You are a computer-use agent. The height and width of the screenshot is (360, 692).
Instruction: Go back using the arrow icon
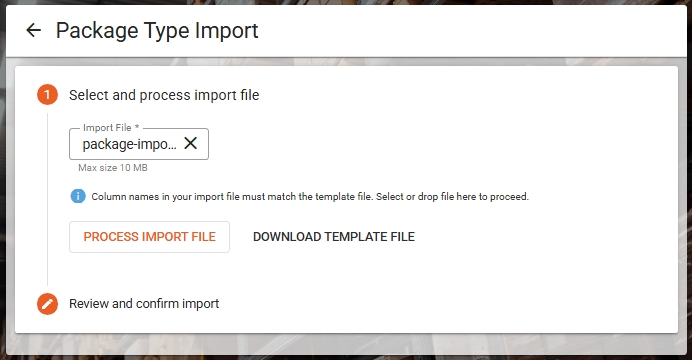[x=34, y=30]
